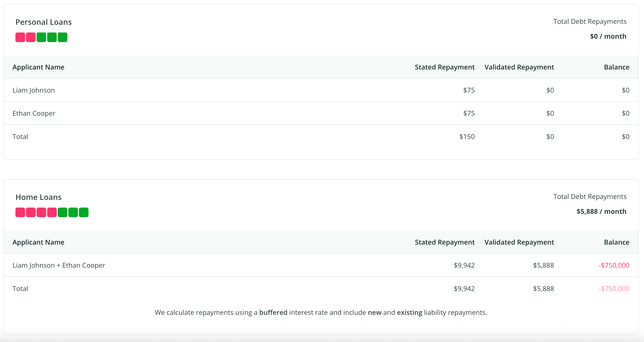Click the $5,888 / month repayments total

pyautogui.click(x=601, y=211)
